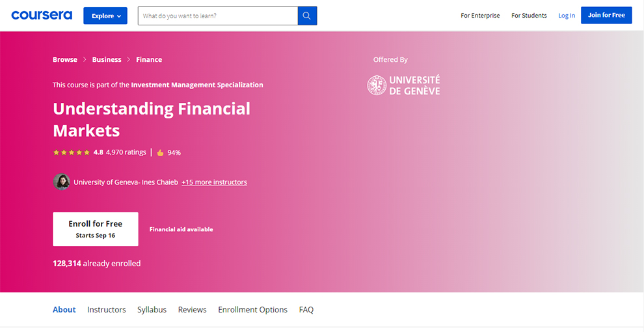Click the Université de Genève logo
Screen dimensions: 644x332
[404, 85]
